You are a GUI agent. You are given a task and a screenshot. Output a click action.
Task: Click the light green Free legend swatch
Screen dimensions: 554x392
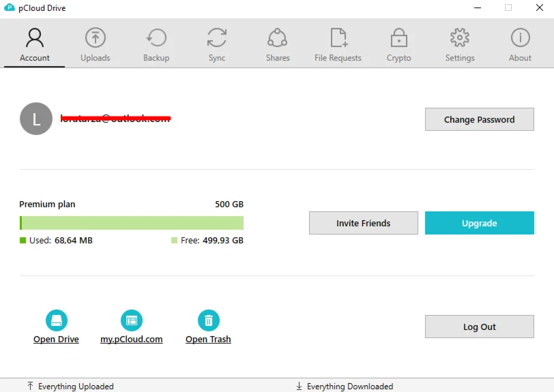(174, 241)
